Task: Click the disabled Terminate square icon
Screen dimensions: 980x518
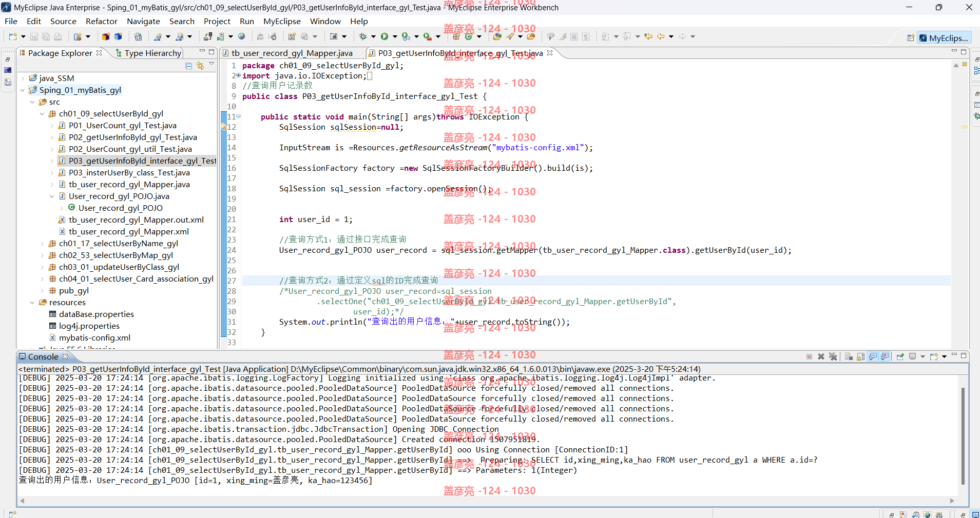Action: pyautogui.click(x=809, y=356)
